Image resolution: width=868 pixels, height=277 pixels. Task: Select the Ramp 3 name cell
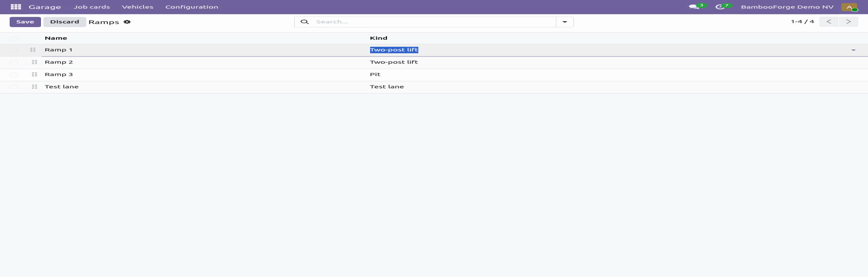tap(204, 75)
